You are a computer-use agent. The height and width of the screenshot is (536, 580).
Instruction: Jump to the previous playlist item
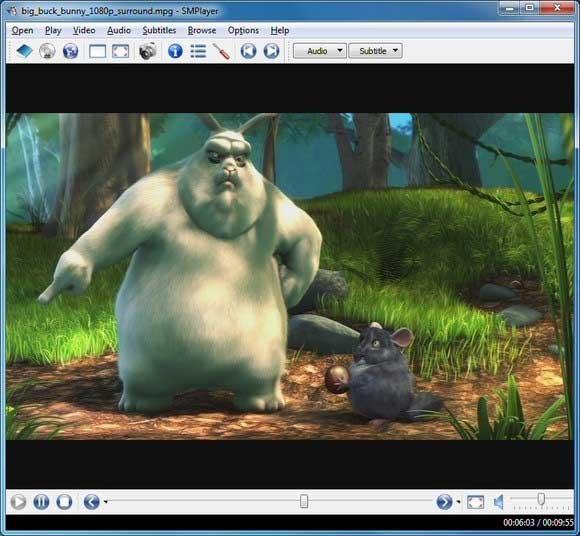click(x=249, y=51)
